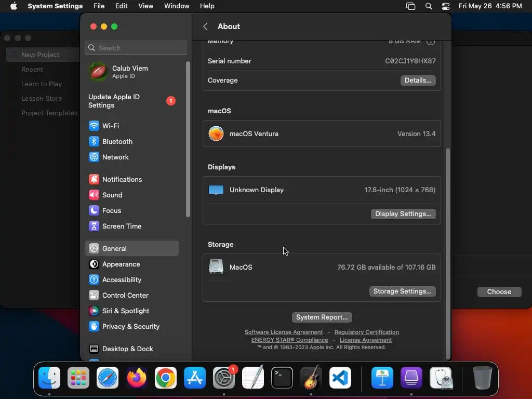Screen dimensions: 532x399
Task: Click the About pane scrollbar
Action: 447,253
